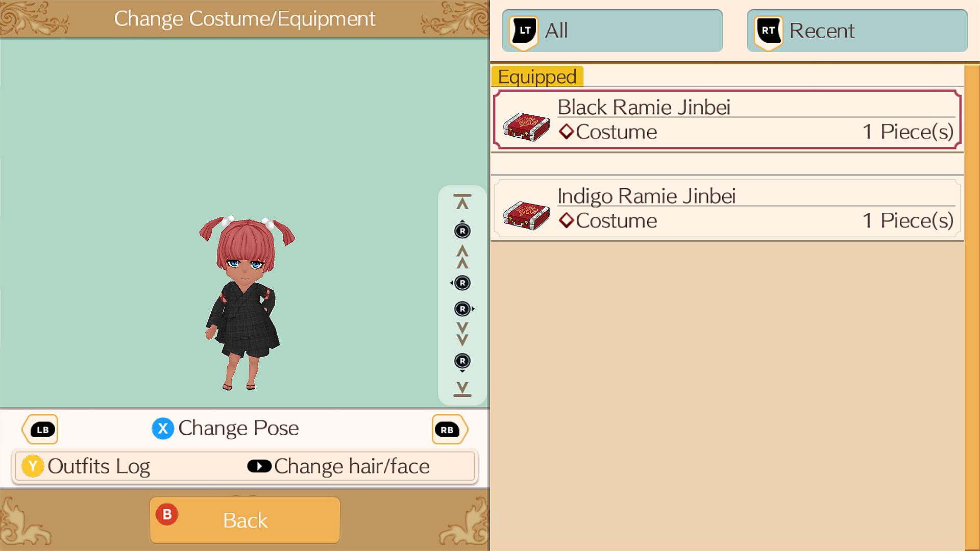
Task: Choose the Indigo Ramie Jinbei costume
Action: 727,208
